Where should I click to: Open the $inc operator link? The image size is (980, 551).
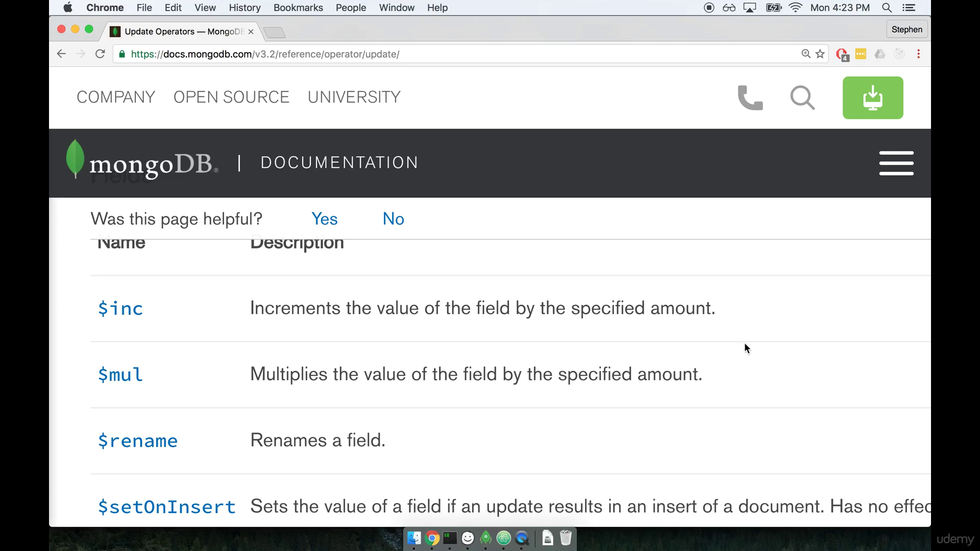[x=120, y=308]
